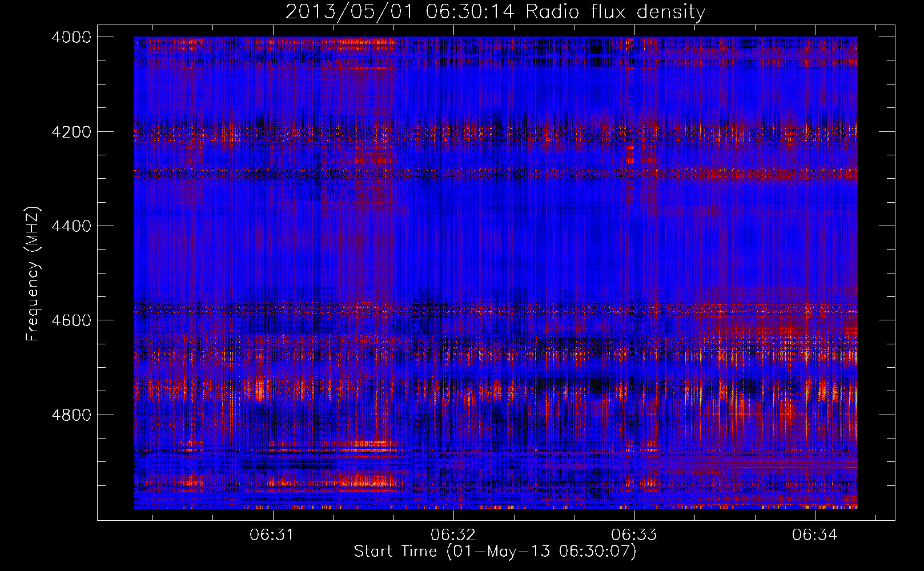Image resolution: width=924 pixels, height=571 pixels.
Task: Click the 06:31 time tick label
Action: click(272, 534)
